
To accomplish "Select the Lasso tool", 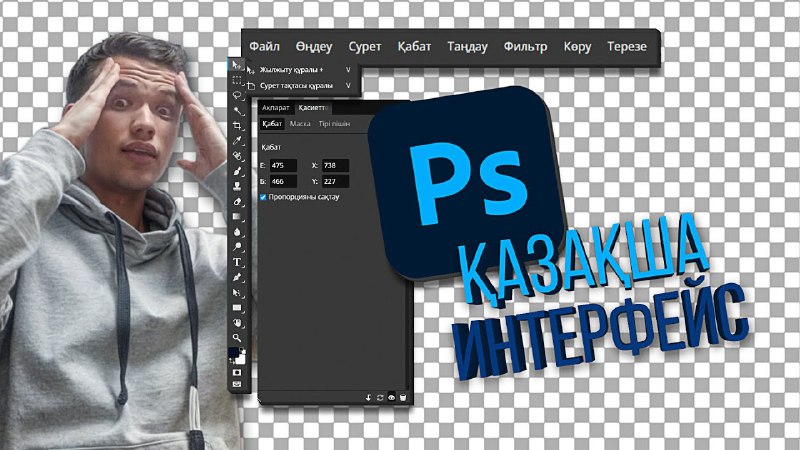I will pos(237,95).
